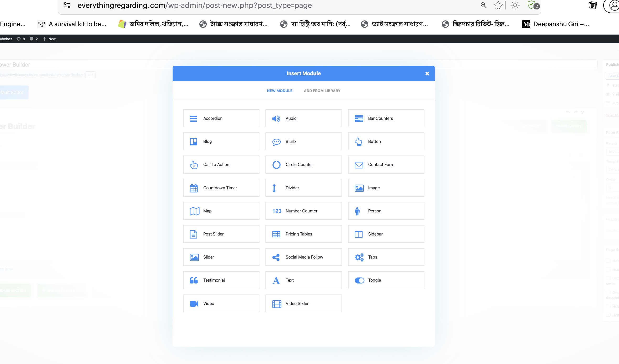Insert the Contact Form module
The image size is (619, 364).
click(x=386, y=165)
